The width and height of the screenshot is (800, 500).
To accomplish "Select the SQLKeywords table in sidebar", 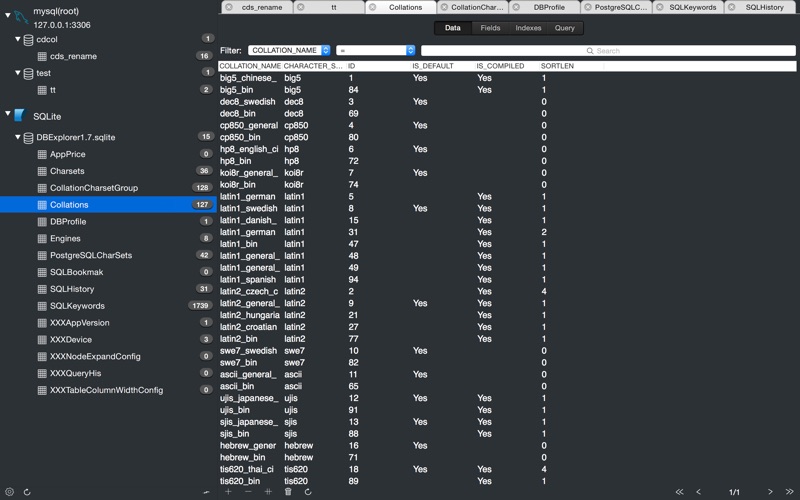I will [108, 306].
